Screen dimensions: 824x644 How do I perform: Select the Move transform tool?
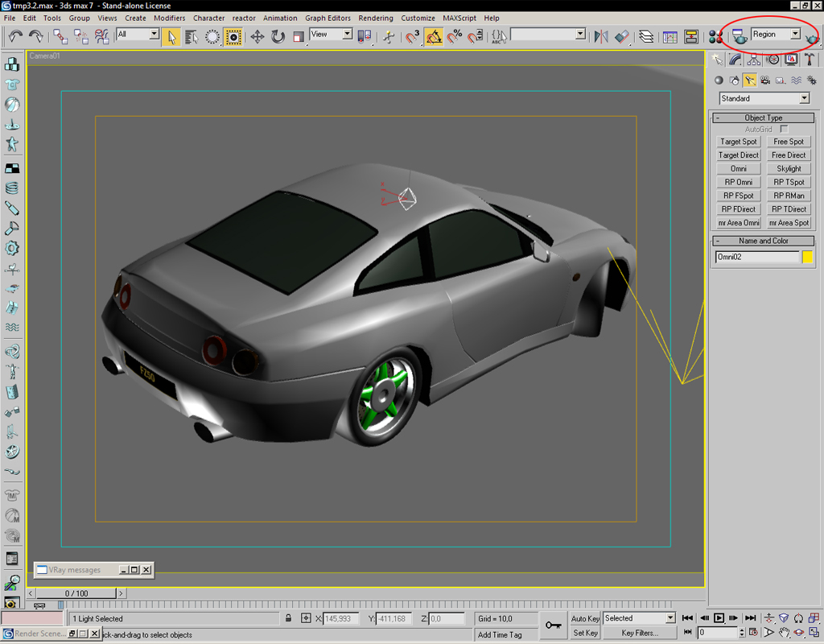click(257, 36)
